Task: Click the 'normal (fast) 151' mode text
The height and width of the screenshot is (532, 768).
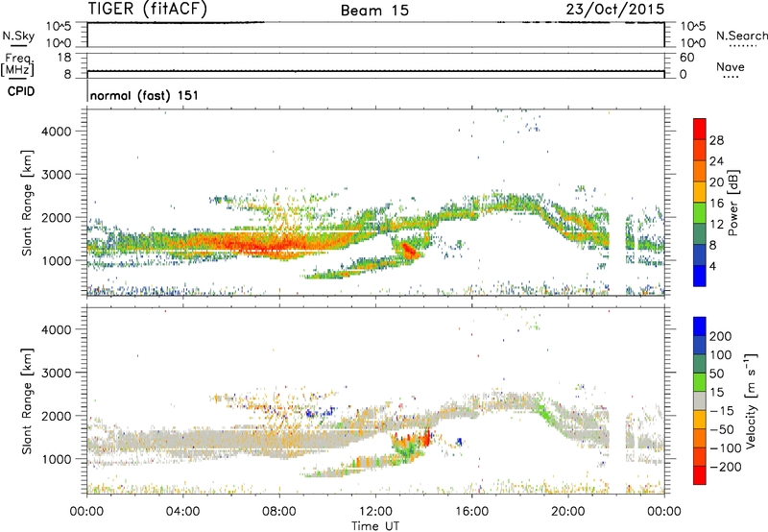Action: 145,95
